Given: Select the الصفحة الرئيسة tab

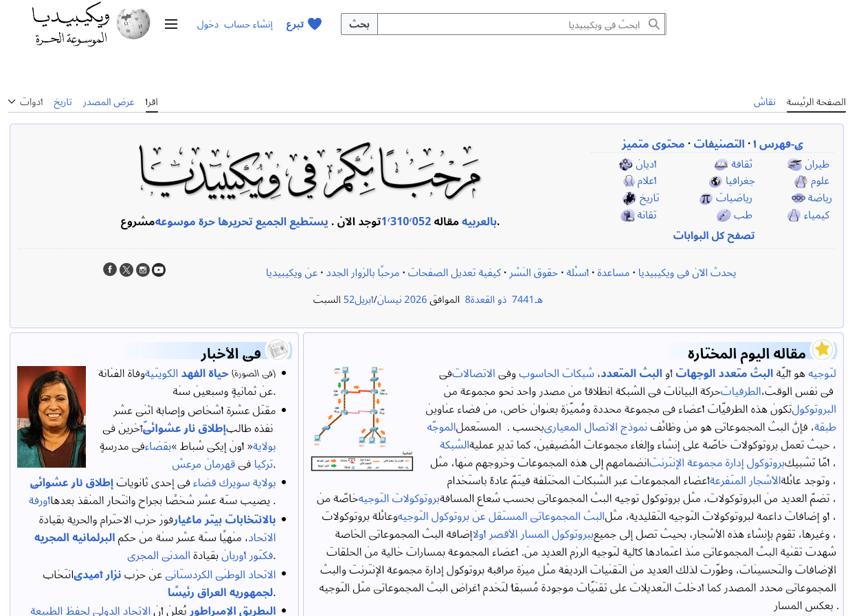Looking at the screenshot, I should coord(816,102).
